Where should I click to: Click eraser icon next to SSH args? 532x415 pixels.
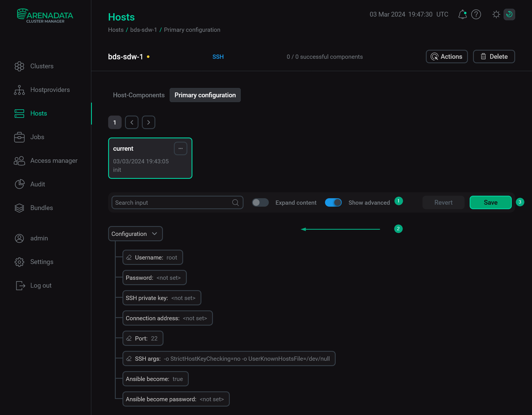pyautogui.click(x=129, y=359)
